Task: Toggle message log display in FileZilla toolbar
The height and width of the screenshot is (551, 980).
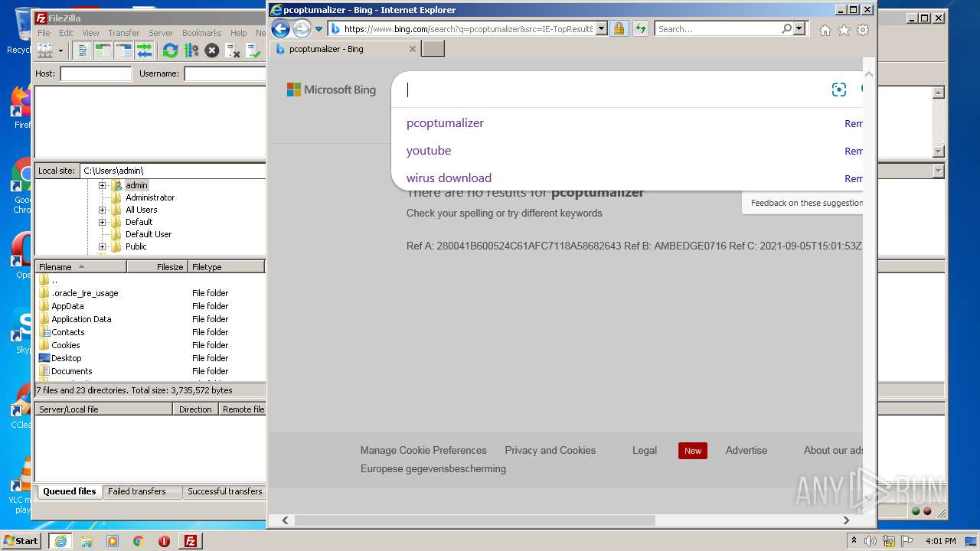Action: pos(83,51)
